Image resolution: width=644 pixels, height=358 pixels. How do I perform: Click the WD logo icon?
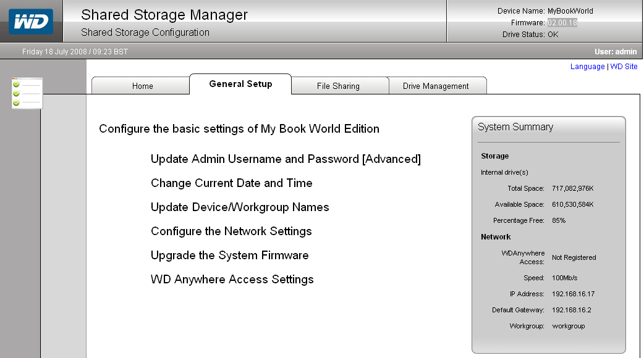point(31,22)
